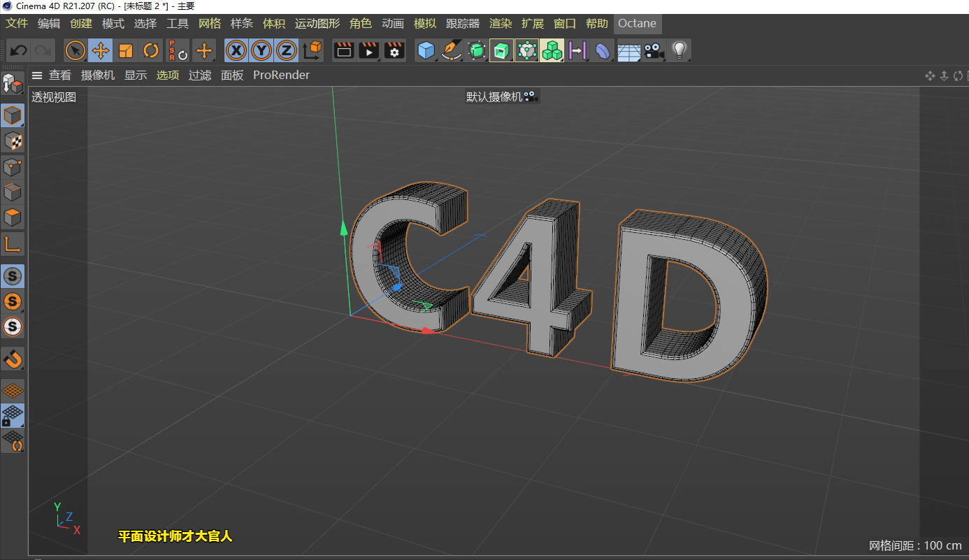Open the viewport 面板 menu
This screenshot has height=560, width=969.
[232, 76]
